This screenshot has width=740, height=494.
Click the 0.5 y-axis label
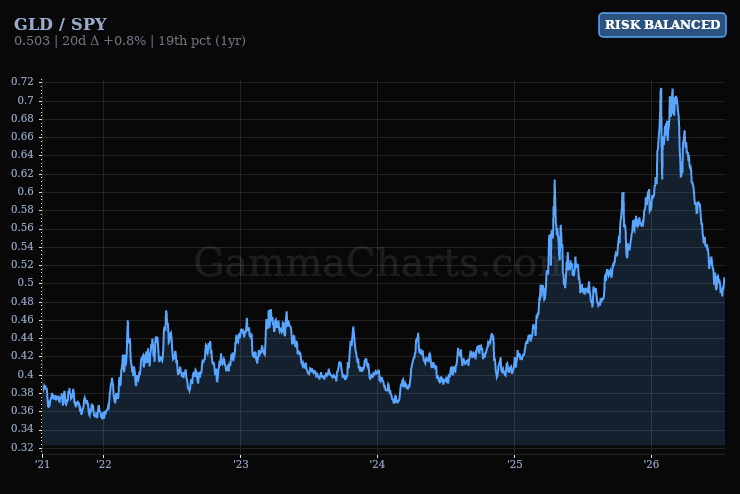tap(25, 283)
